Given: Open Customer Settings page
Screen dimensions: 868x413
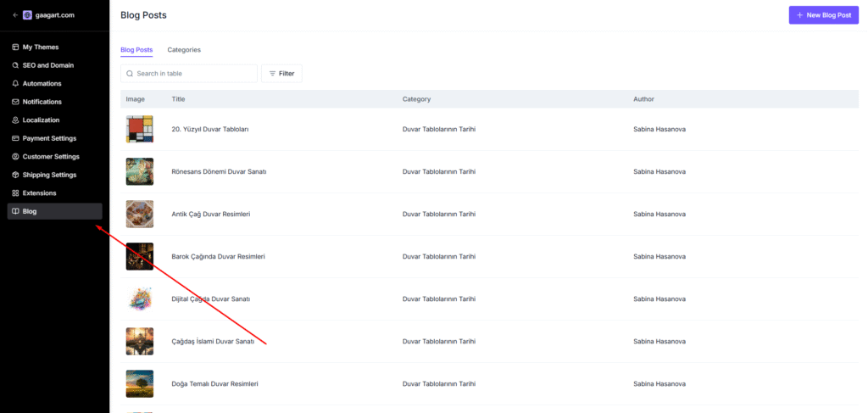Looking at the screenshot, I should [x=51, y=156].
